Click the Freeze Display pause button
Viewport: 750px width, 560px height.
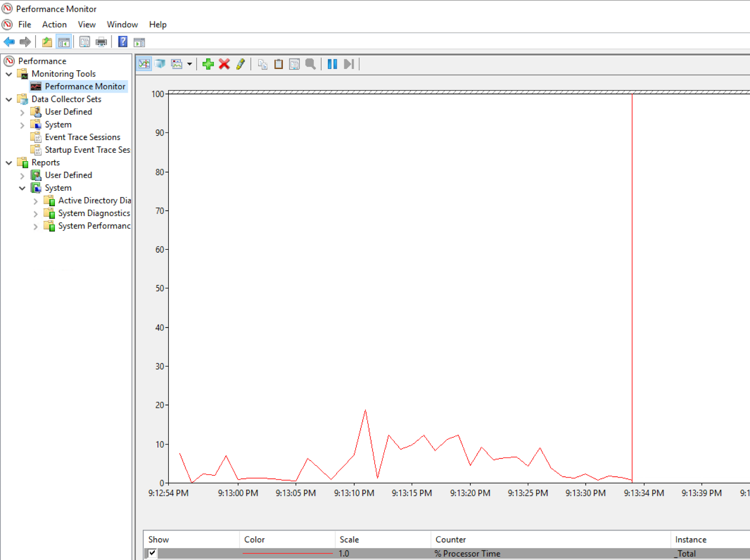[x=332, y=64]
